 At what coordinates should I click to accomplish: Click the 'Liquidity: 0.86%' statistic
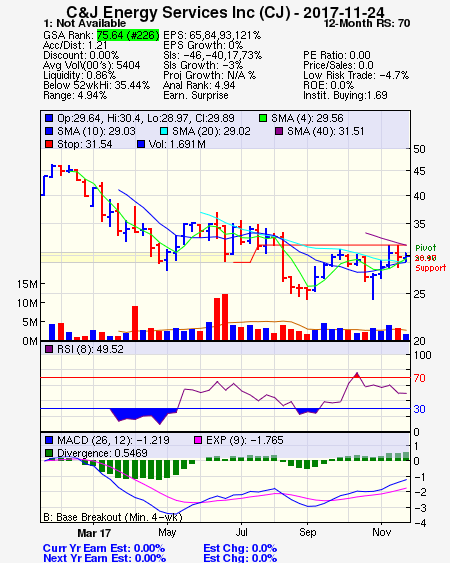(79, 75)
